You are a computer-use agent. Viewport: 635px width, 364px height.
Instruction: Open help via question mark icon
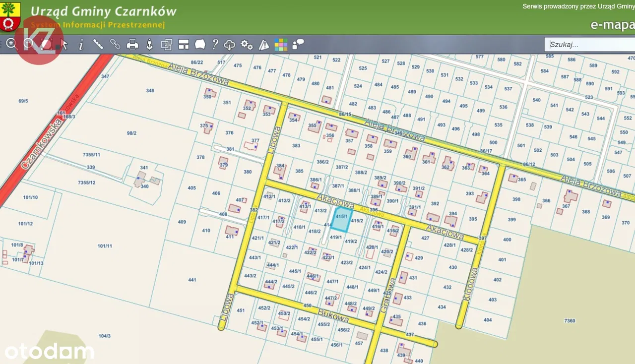pyautogui.click(x=215, y=45)
